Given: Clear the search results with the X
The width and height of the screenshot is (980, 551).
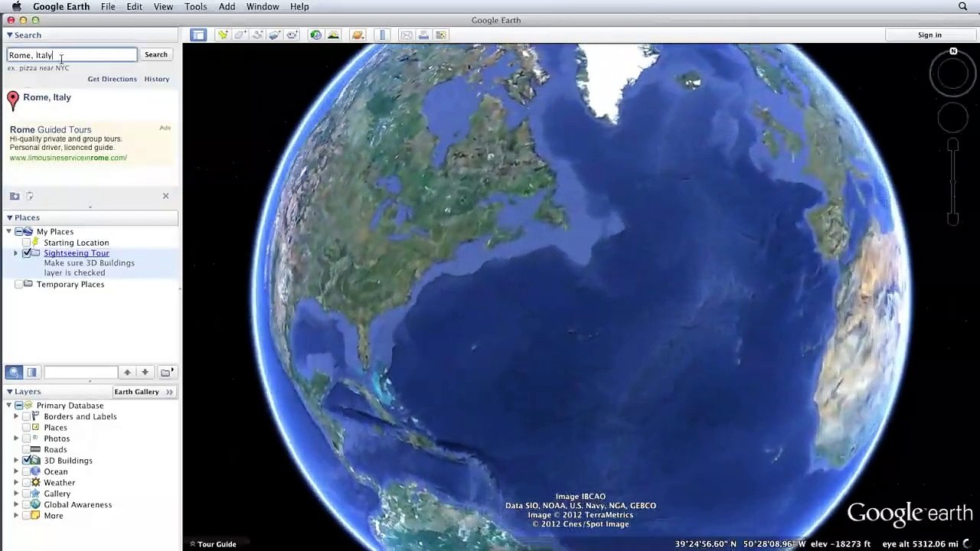Looking at the screenshot, I should click(x=165, y=196).
